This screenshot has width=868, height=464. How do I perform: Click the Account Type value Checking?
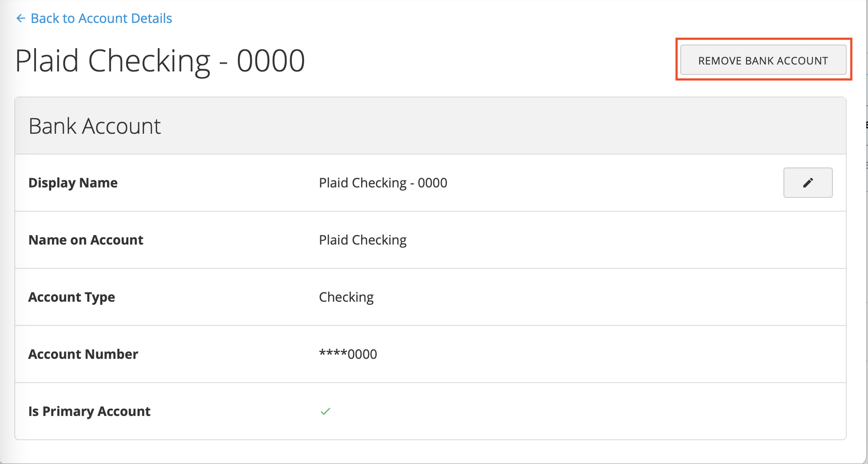click(x=346, y=297)
